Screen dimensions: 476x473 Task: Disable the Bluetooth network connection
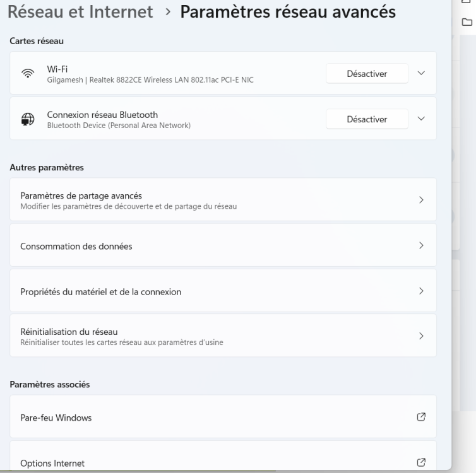(367, 119)
